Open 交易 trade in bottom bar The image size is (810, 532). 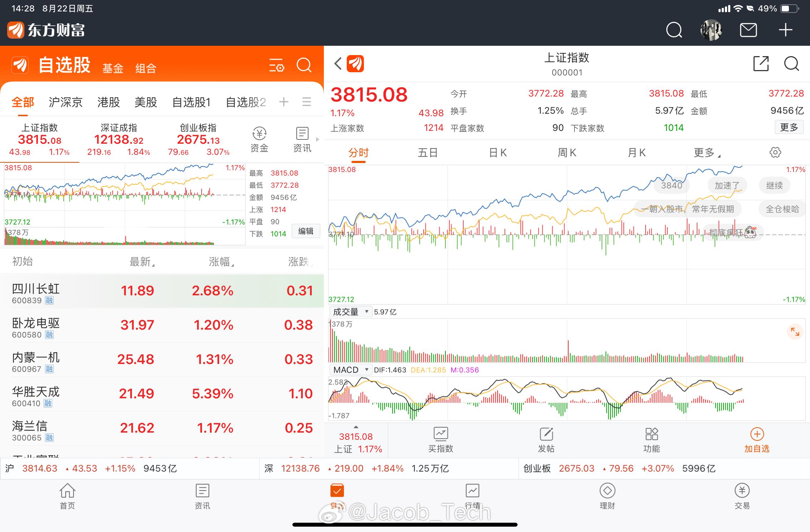pyautogui.click(x=742, y=497)
